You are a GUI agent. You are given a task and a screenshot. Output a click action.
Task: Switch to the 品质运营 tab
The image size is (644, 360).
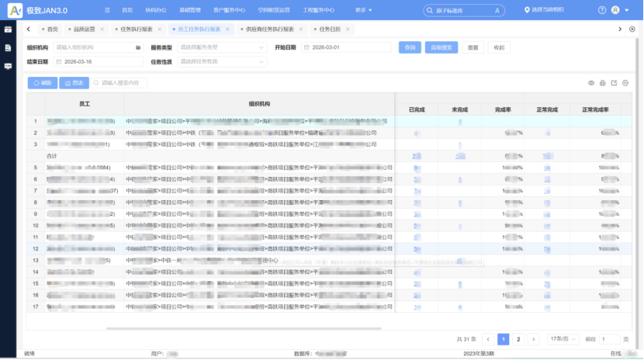pos(85,29)
